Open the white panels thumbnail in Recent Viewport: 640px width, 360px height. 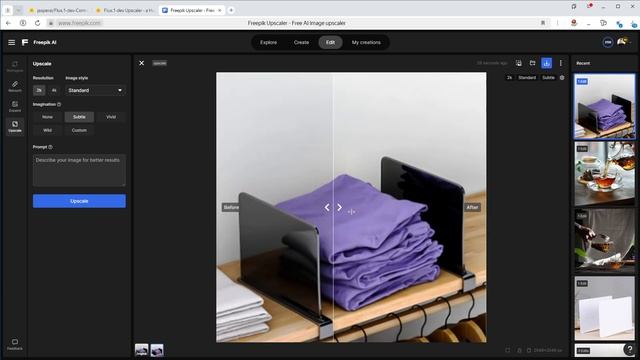tap(604, 309)
